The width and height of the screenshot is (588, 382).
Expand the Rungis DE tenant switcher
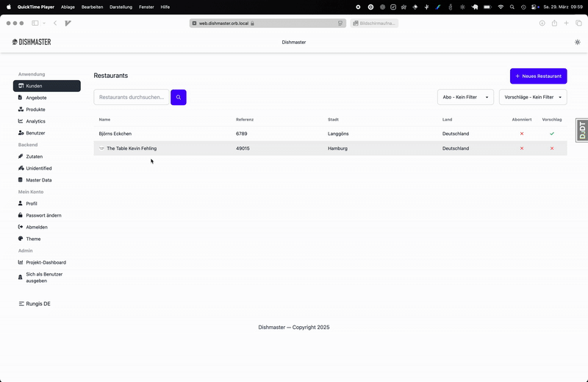[x=34, y=303]
